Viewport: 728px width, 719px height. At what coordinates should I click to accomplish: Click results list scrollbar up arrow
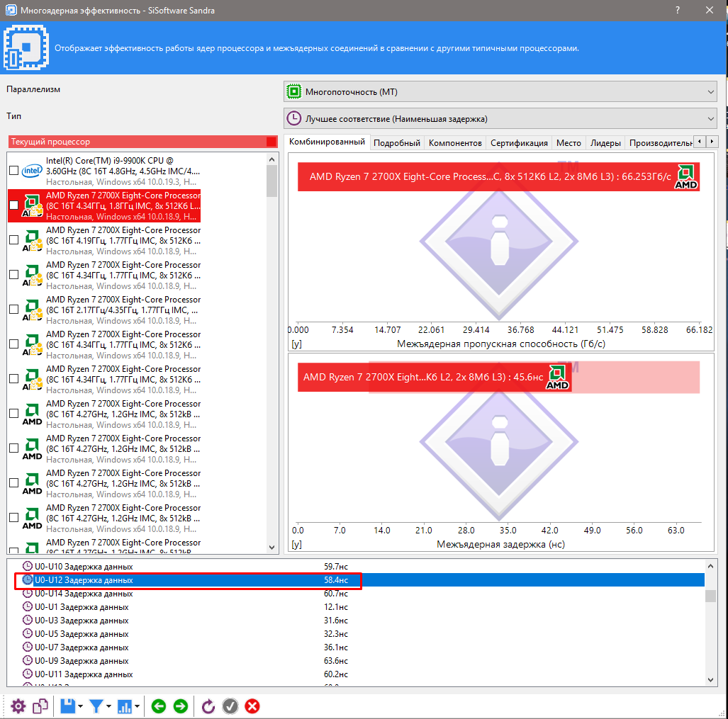pyautogui.click(x=710, y=566)
